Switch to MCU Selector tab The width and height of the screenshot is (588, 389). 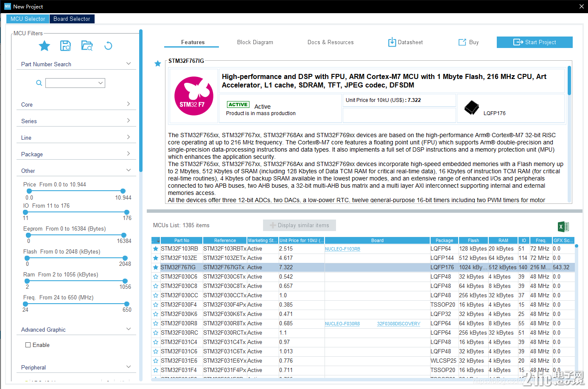tap(28, 19)
